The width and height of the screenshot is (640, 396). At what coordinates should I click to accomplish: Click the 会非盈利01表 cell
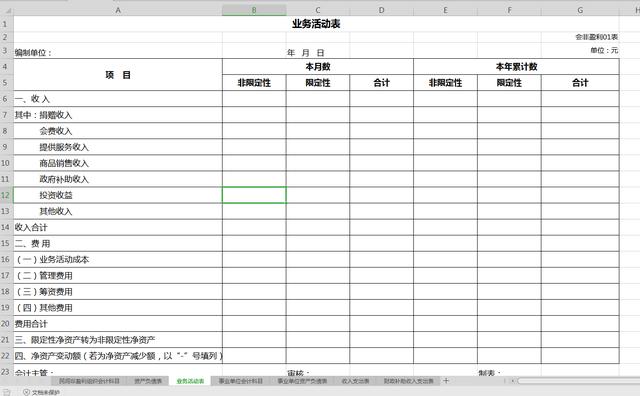(x=580, y=37)
